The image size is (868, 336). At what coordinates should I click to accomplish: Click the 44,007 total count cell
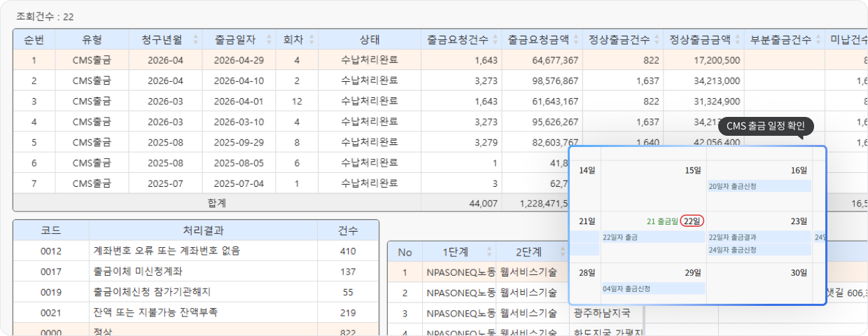click(461, 202)
